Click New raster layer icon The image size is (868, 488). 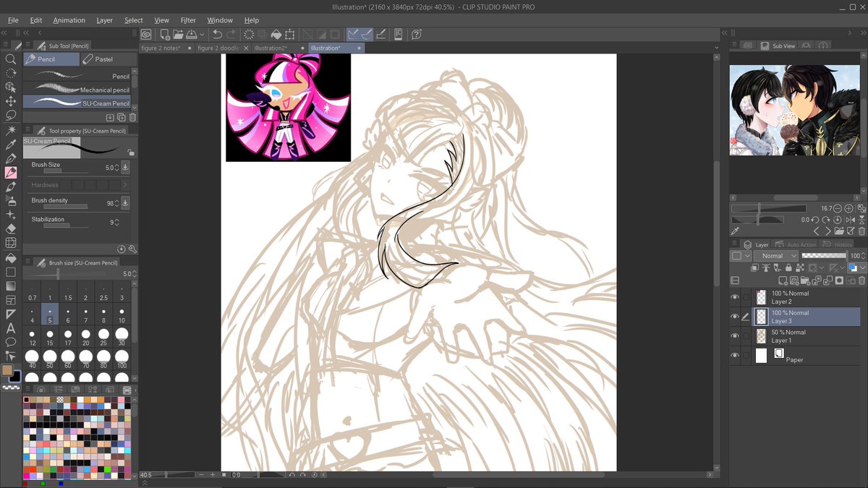(x=783, y=280)
